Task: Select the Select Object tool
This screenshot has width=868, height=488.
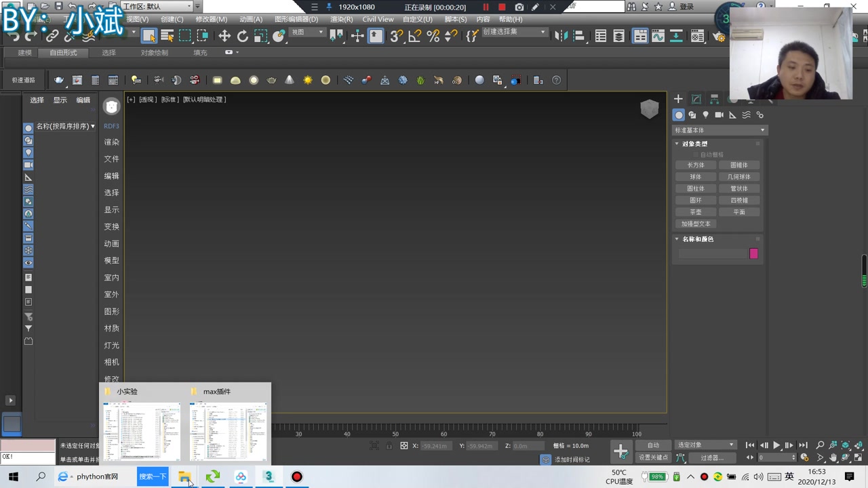Action: coord(149,36)
